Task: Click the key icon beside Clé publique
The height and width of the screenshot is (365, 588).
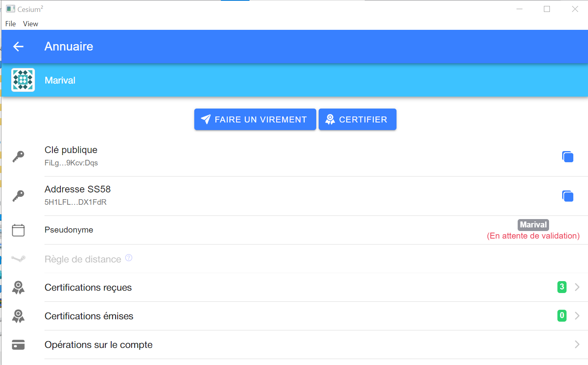Action: point(18,157)
